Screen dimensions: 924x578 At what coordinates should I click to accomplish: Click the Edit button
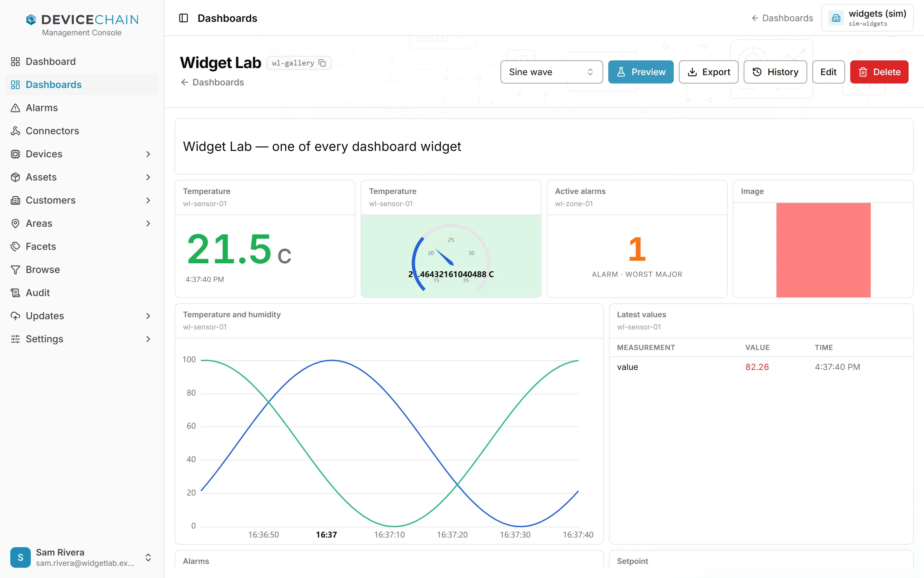pos(828,72)
